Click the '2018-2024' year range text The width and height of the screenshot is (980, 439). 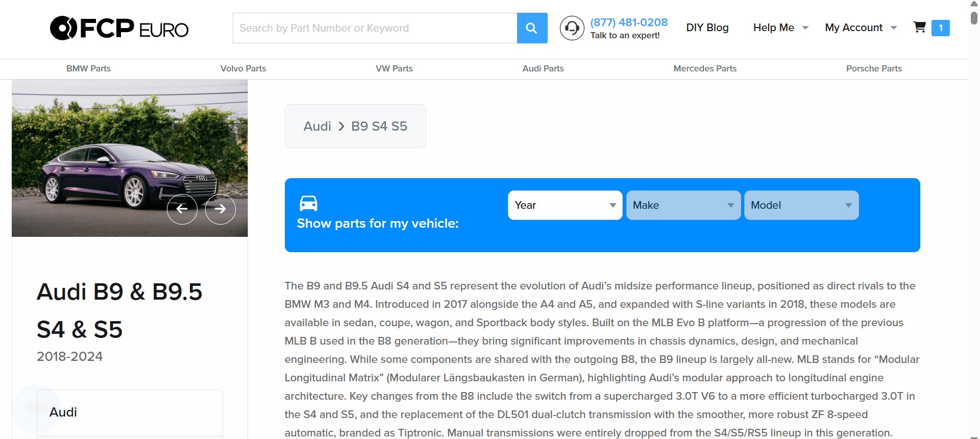click(70, 356)
